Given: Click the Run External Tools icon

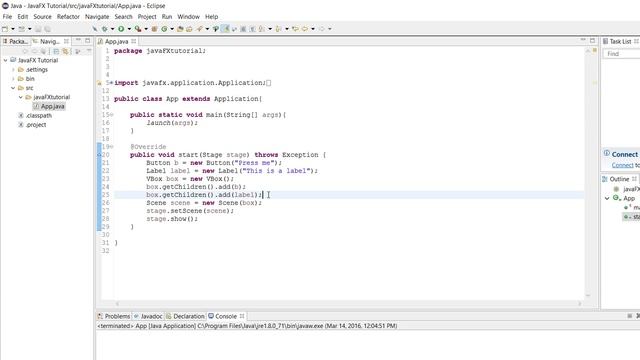Looking at the screenshot, I should click(x=138, y=29).
